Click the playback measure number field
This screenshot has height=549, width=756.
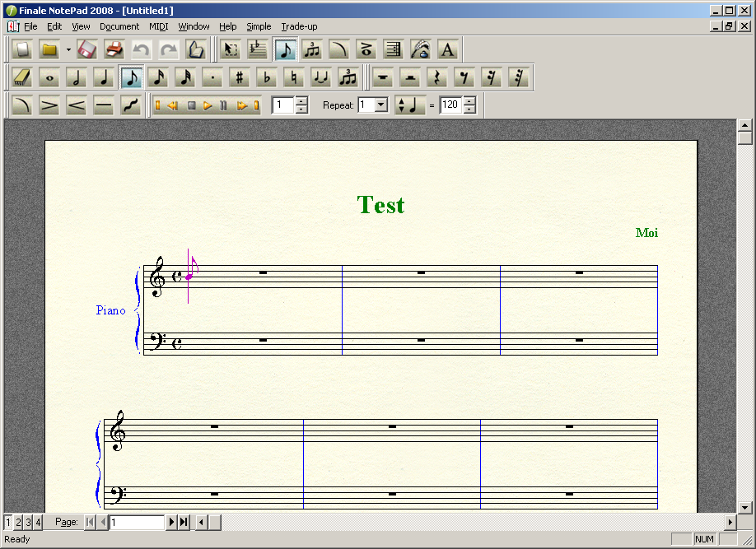(283, 105)
